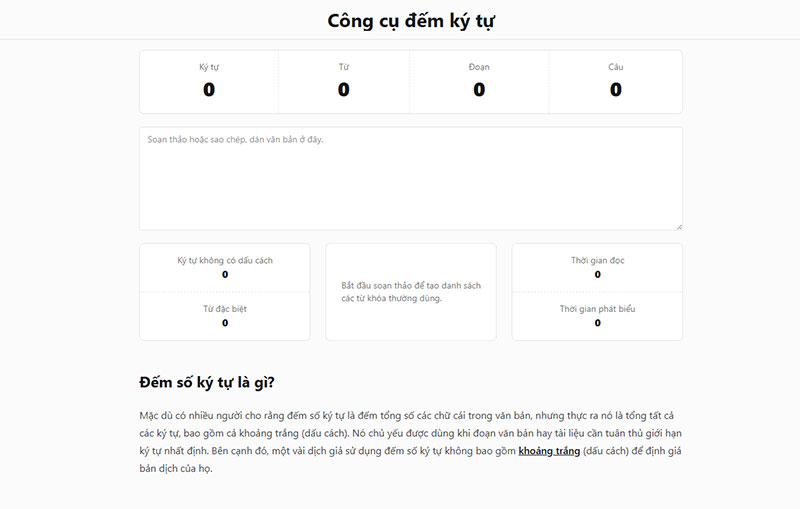Click the paragraph starting 'Mặc dù có nhiều người'
Image resolution: width=800 pixels, height=509 pixels.
pyautogui.click(x=411, y=442)
